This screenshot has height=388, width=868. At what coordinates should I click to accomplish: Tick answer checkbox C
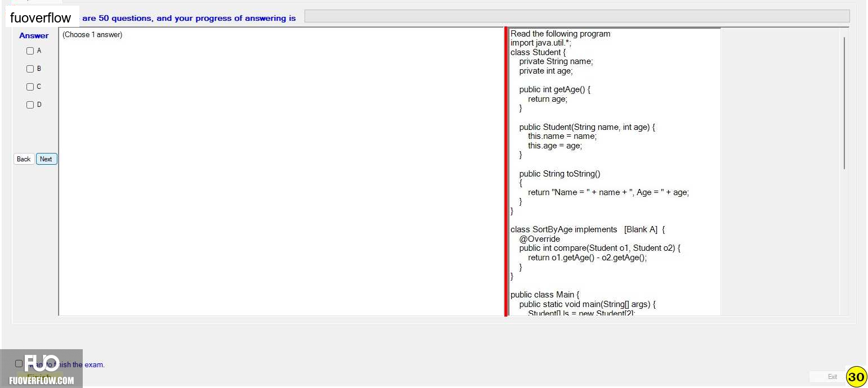point(30,87)
